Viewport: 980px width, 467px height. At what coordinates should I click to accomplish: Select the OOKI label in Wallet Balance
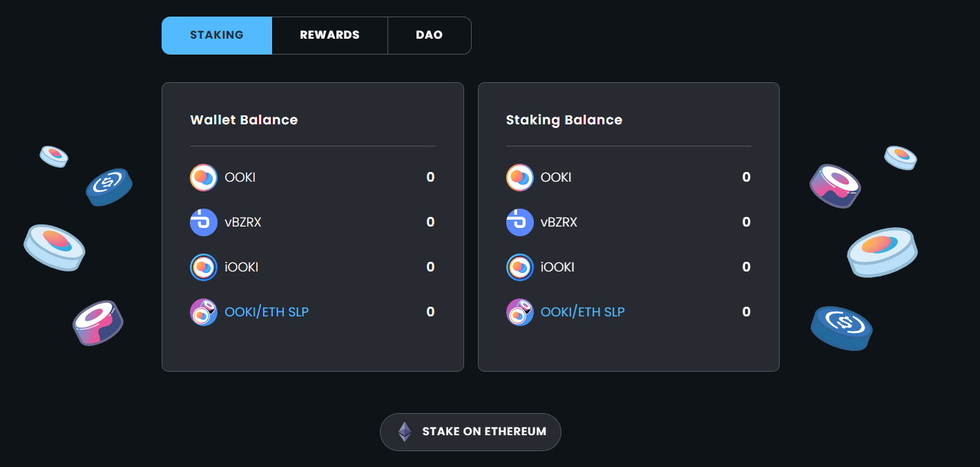pos(240,178)
